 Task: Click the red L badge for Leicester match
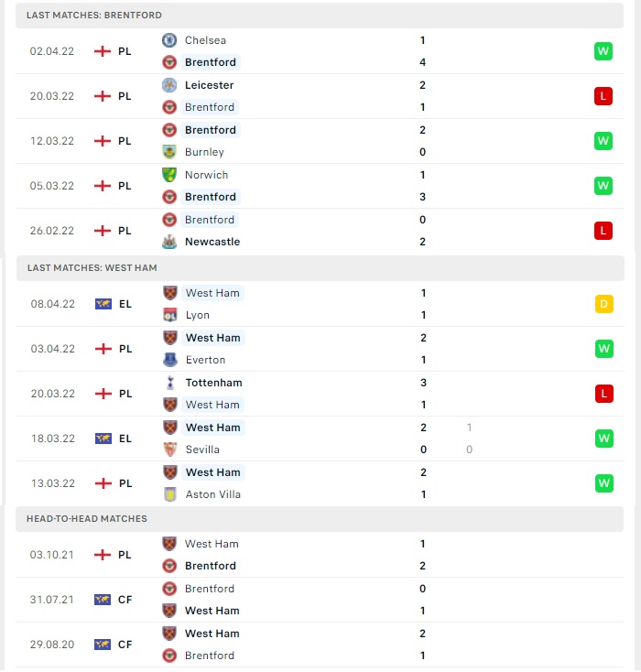point(603,96)
